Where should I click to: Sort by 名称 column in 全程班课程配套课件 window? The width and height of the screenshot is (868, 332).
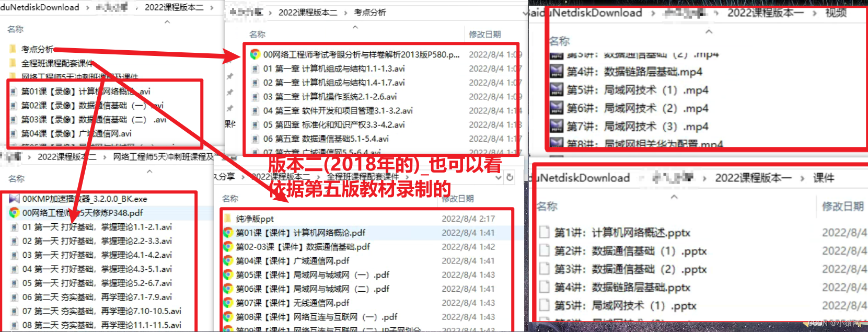[x=230, y=199]
